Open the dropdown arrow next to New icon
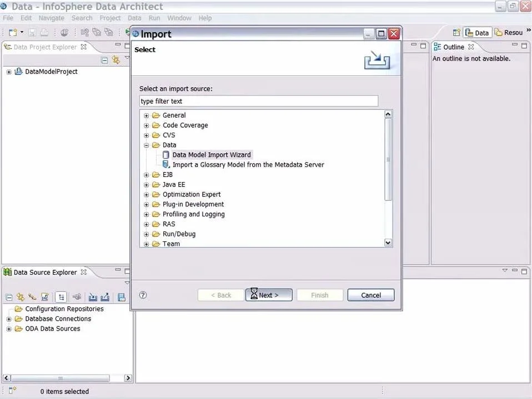 point(22,33)
